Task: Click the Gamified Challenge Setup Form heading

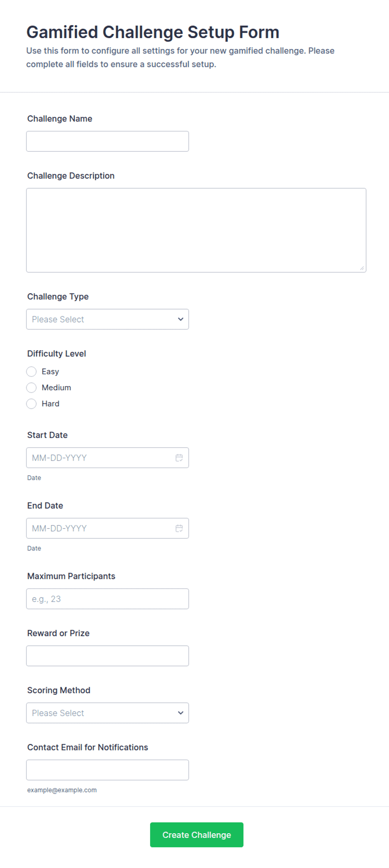Action: point(153,32)
